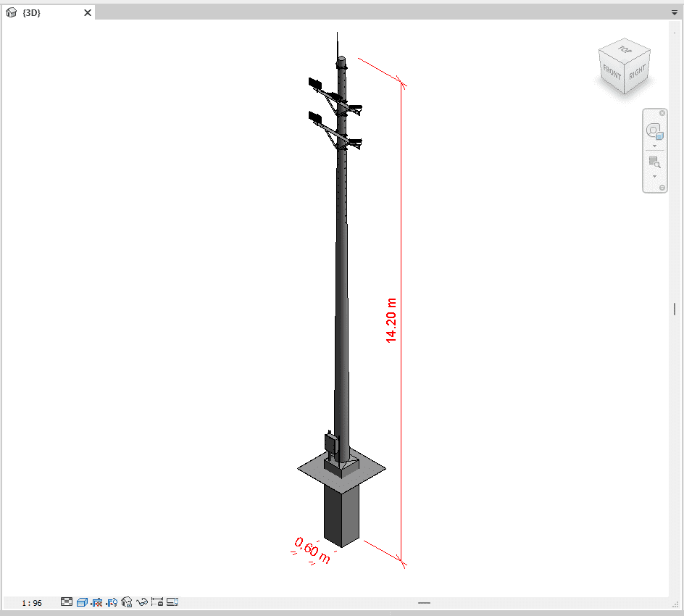
Task: Toggle Crop View in the view control bar
Action: [x=97, y=602]
